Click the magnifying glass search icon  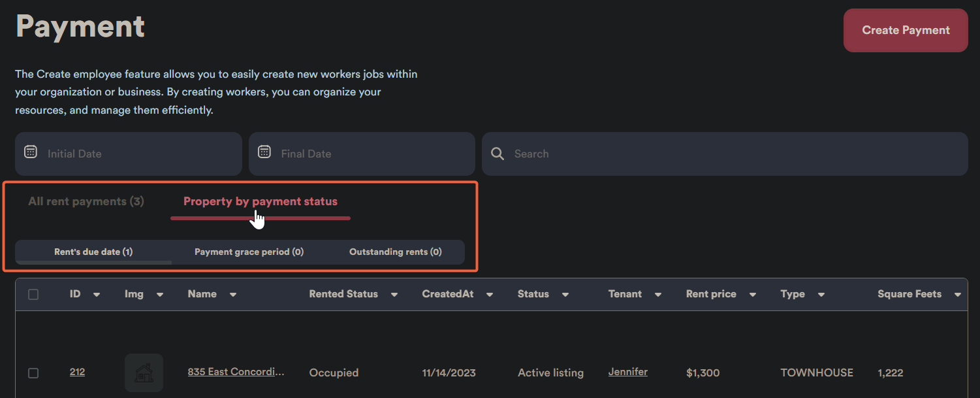tap(498, 154)
